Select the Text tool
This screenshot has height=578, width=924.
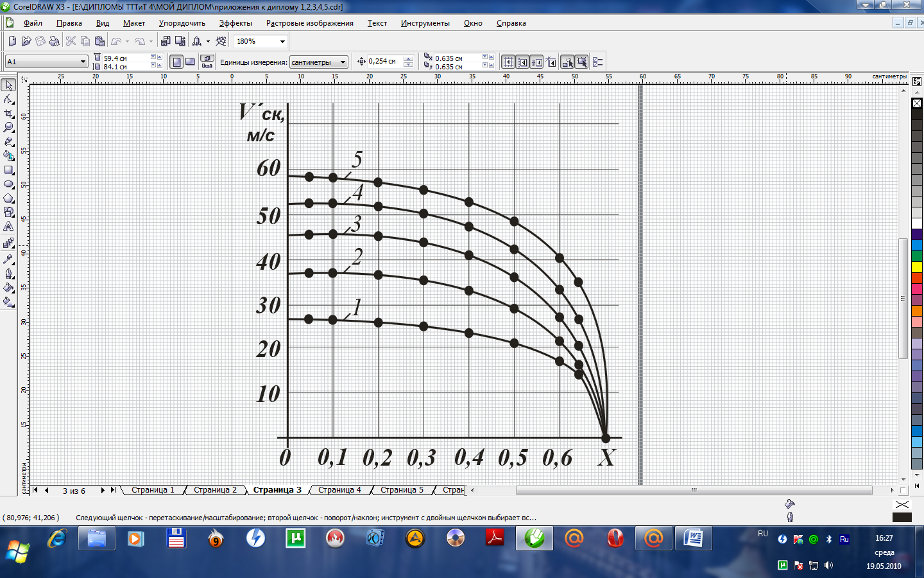click(x=9, y=227)
